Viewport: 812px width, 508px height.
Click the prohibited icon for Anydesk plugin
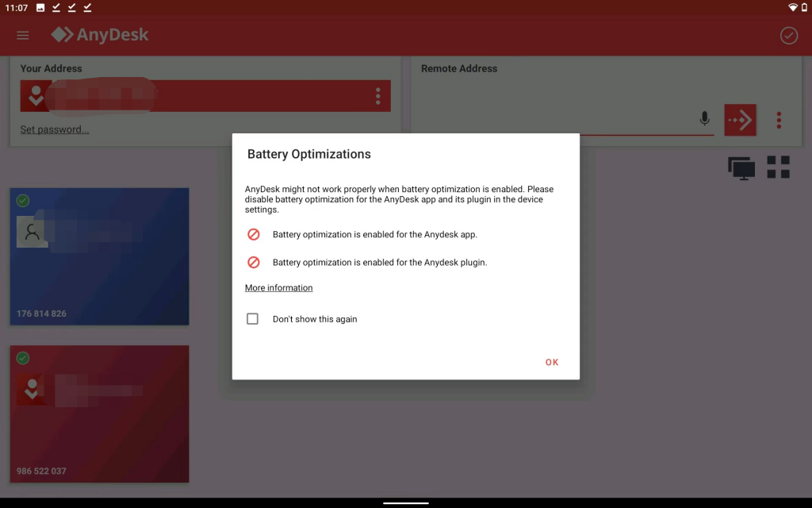point(253,262)
